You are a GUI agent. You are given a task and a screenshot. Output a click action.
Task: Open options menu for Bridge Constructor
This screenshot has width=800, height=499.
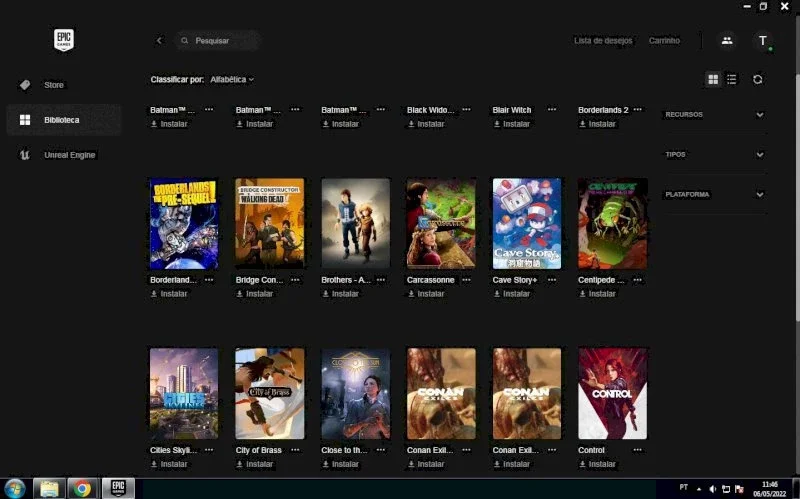pyautogui.click(x=295, y=280)
